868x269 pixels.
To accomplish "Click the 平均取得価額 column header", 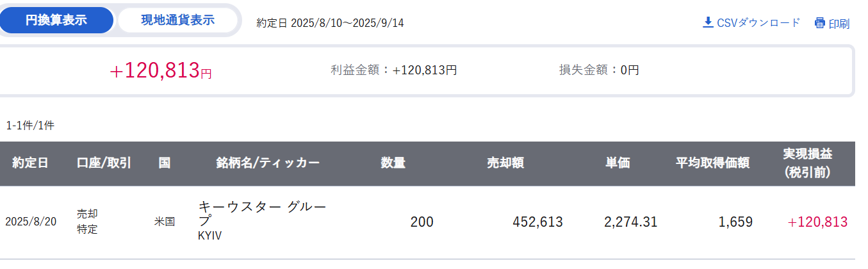I will [712, 163].
